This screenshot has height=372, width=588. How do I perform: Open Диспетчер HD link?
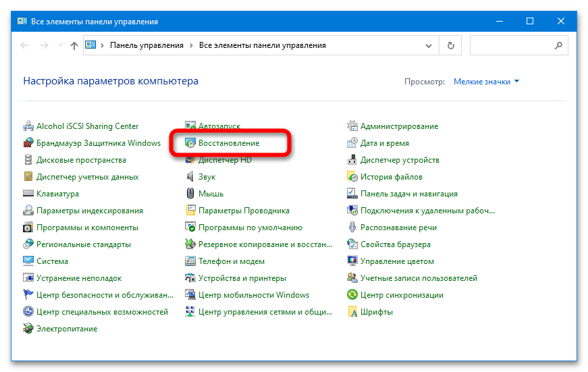point(225,160)
